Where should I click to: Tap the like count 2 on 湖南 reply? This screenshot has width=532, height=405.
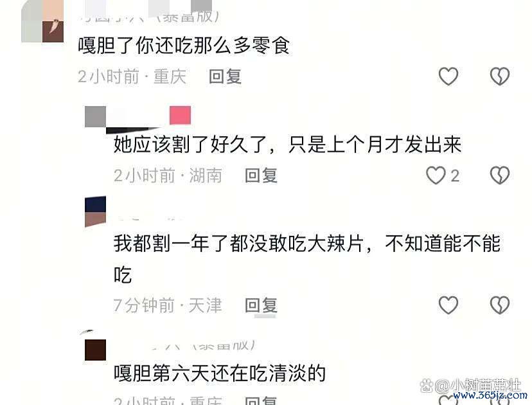tap(455, 176)
